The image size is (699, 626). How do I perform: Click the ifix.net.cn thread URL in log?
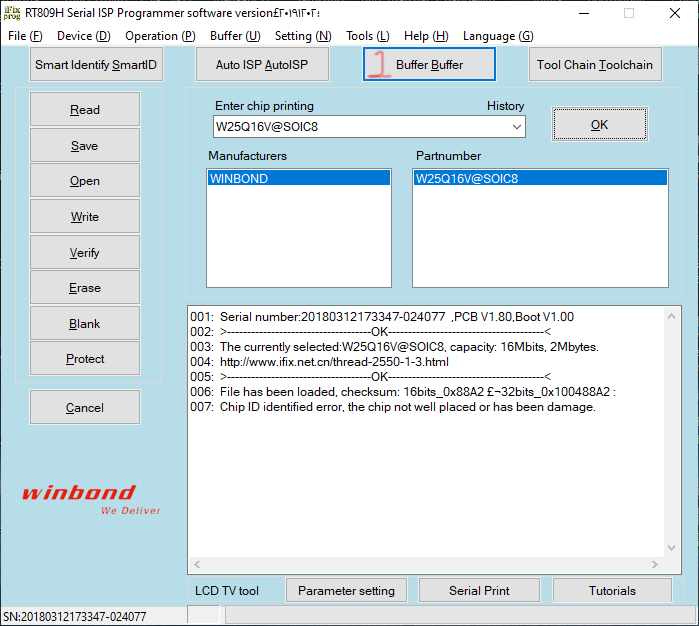tap(334, 362)
